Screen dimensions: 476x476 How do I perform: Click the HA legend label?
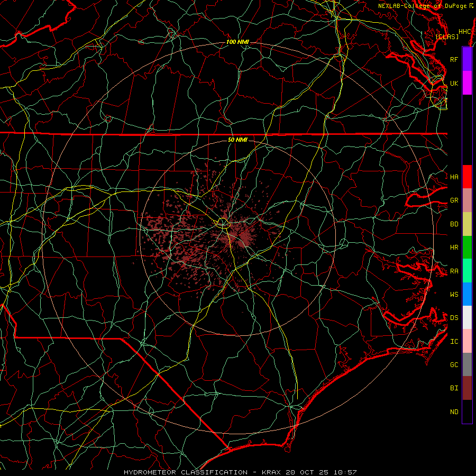(454, 177)
